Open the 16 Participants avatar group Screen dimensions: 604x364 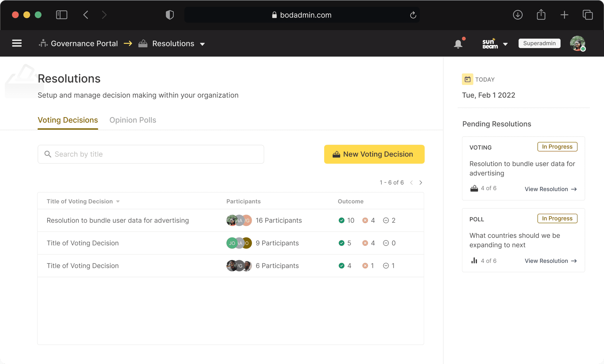pos(239,220)
